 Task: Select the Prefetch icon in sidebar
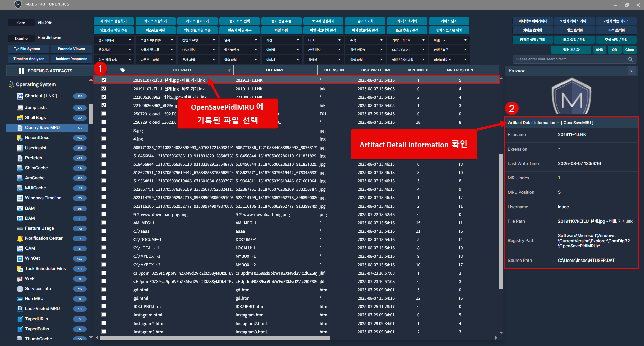20,158
